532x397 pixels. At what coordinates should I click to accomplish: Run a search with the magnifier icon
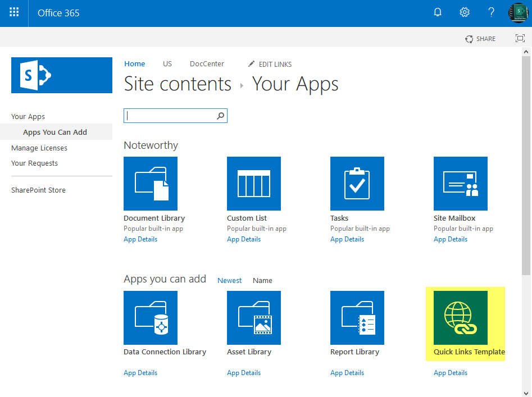point(220,115)
